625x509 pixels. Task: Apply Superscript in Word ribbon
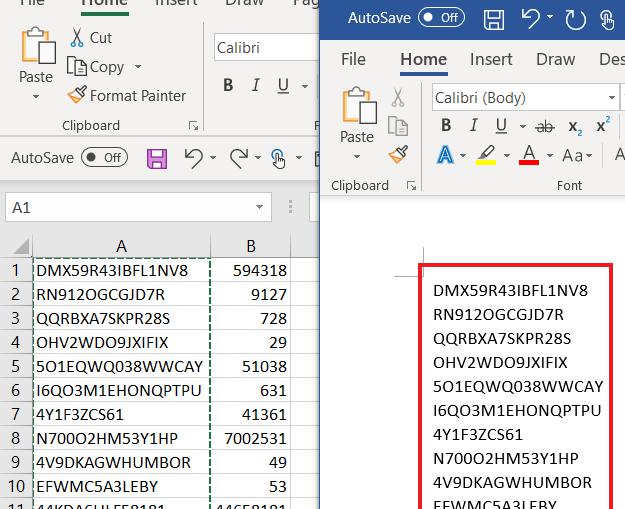click(603, 125)
